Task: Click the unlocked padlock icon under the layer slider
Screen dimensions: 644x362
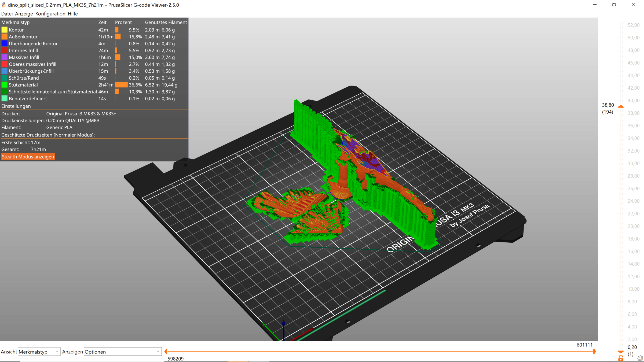Action: [x=621, y=358]
